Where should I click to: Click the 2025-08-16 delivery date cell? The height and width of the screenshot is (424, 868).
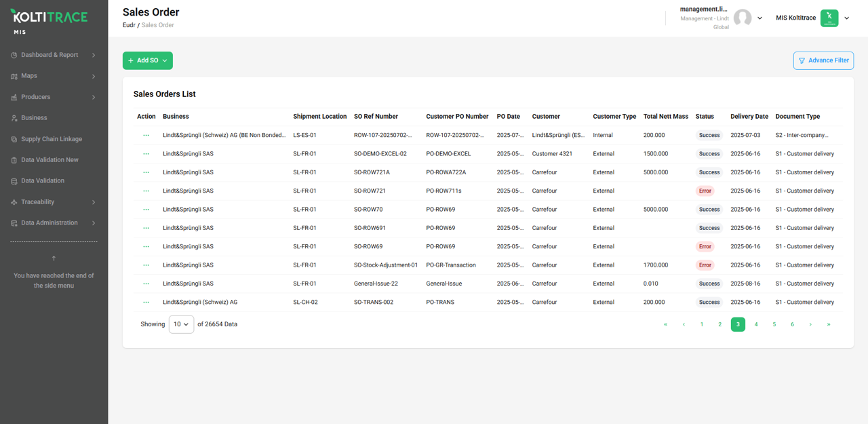coord(745,284)
